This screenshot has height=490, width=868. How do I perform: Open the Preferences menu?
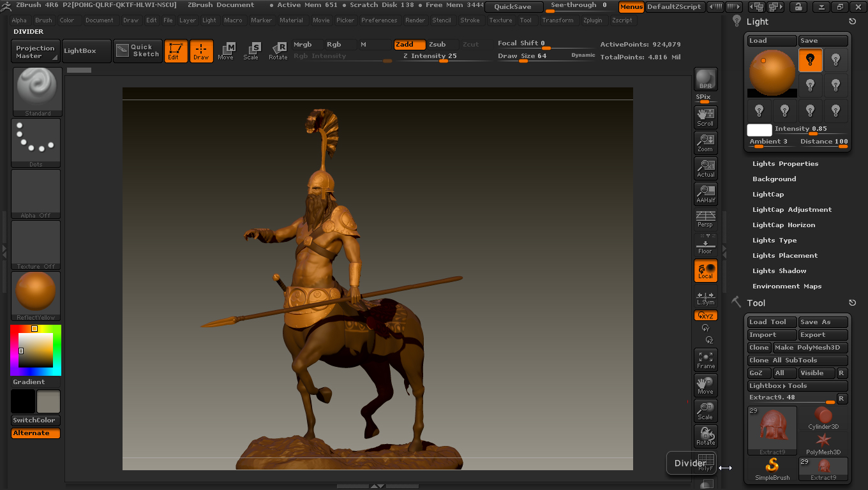[379, 20]
